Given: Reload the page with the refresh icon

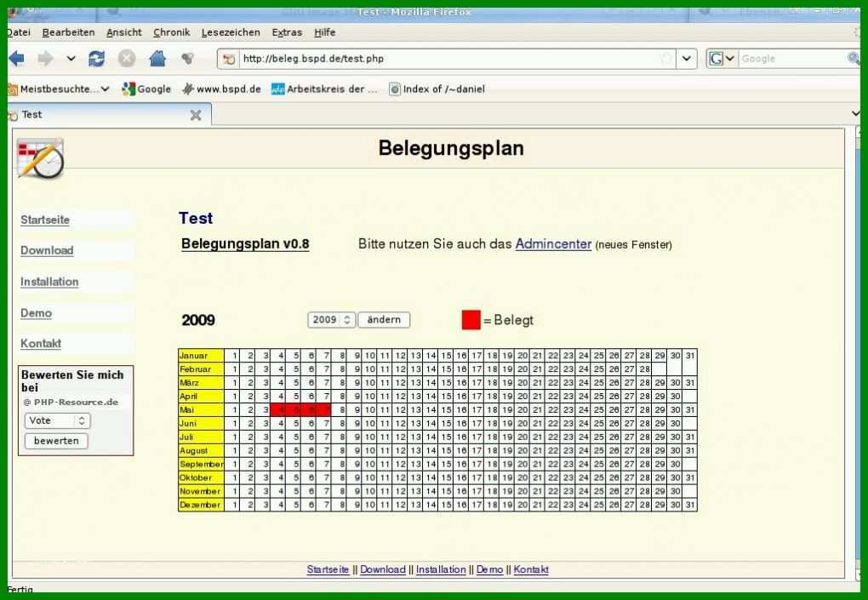Looking at the screenshot, I should point(97,58).
